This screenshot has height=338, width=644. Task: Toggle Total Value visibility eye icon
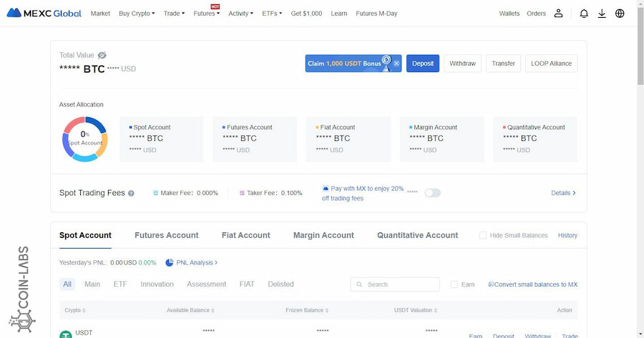102,55
